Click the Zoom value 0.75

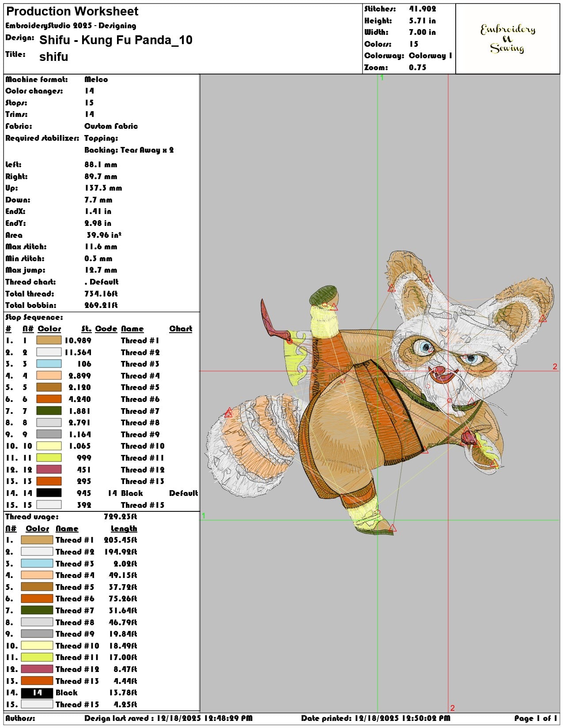coord(417,68)
